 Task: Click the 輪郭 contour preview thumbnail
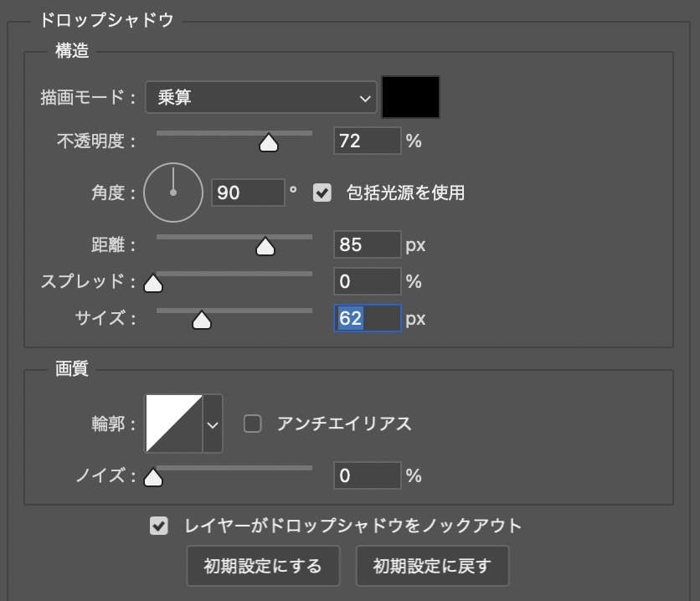(x=174, y=424)
